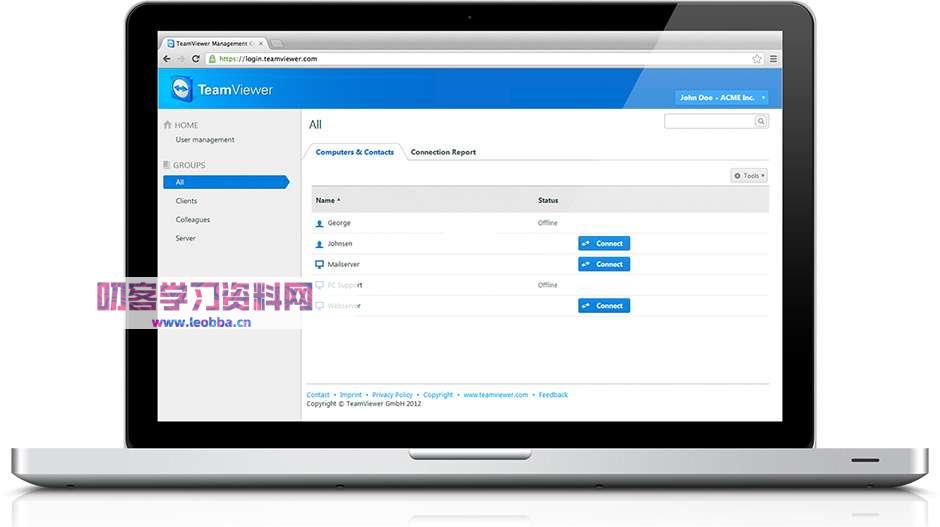Viewport: 940px width, 527px height.
Task: Open the Imprint footer link
Action: 351,395
